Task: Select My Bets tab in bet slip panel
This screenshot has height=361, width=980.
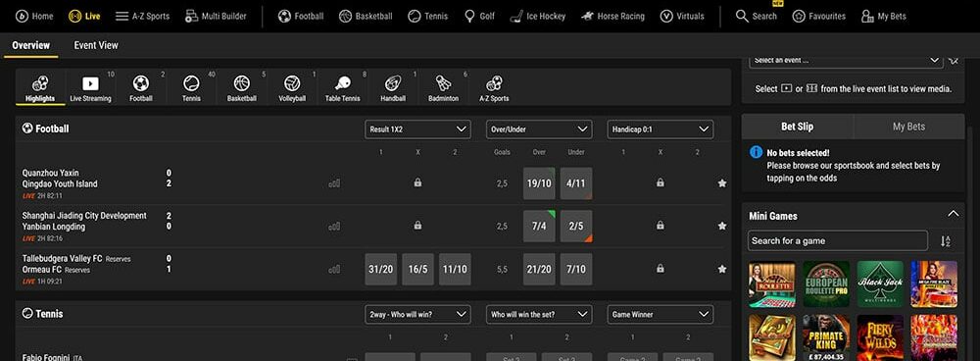Action: 908,127
